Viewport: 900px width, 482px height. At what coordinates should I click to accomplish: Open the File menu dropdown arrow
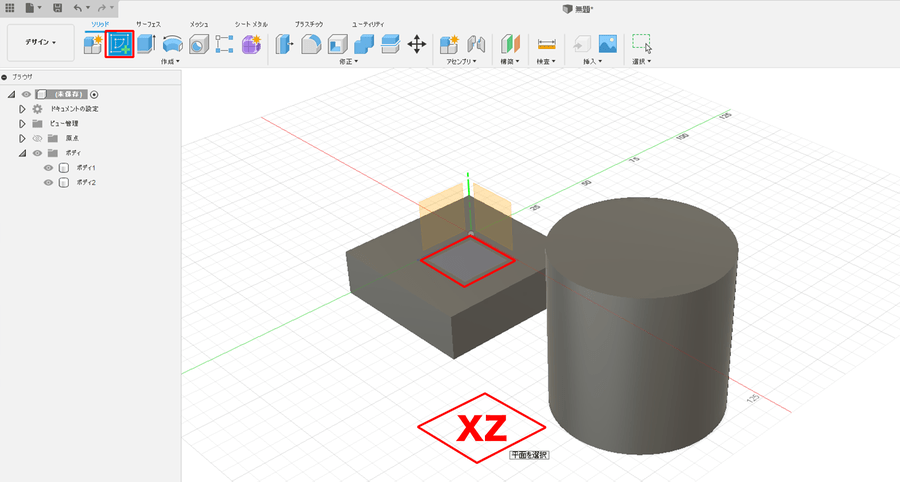point(40,8)
